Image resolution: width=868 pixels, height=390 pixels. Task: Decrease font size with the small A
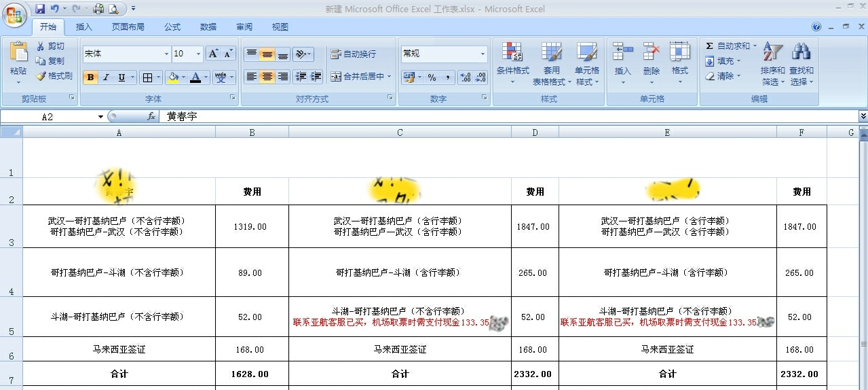228,54
